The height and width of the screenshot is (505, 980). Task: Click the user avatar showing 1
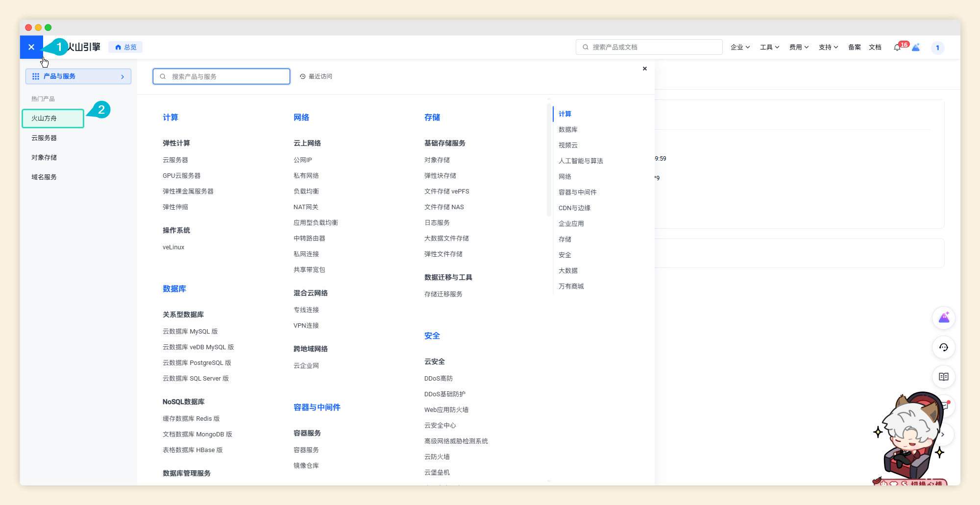(x=937, y=48)
